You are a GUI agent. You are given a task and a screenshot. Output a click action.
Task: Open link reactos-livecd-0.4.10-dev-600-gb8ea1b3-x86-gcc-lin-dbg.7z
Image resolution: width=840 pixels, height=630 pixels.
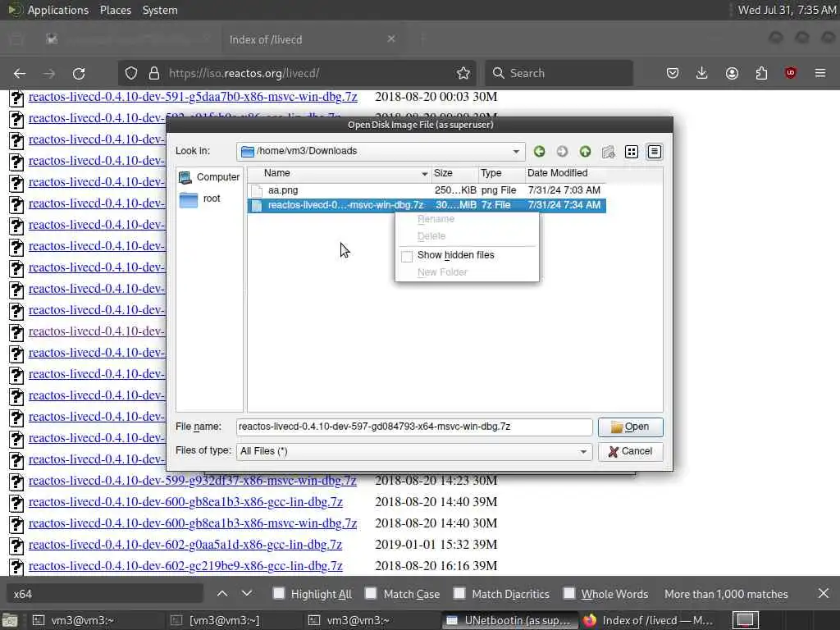[185, 503]
